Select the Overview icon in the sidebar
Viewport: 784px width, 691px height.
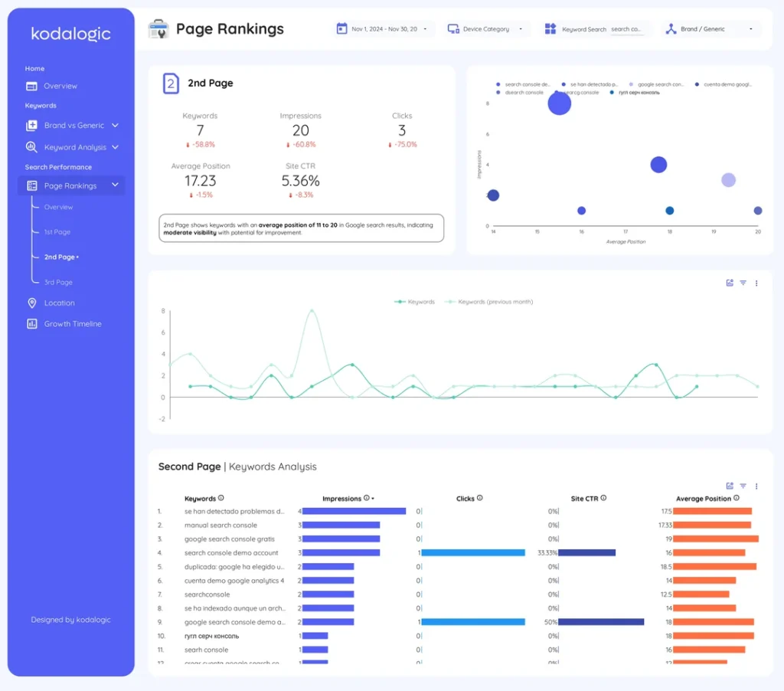click(x=31, y=86)
